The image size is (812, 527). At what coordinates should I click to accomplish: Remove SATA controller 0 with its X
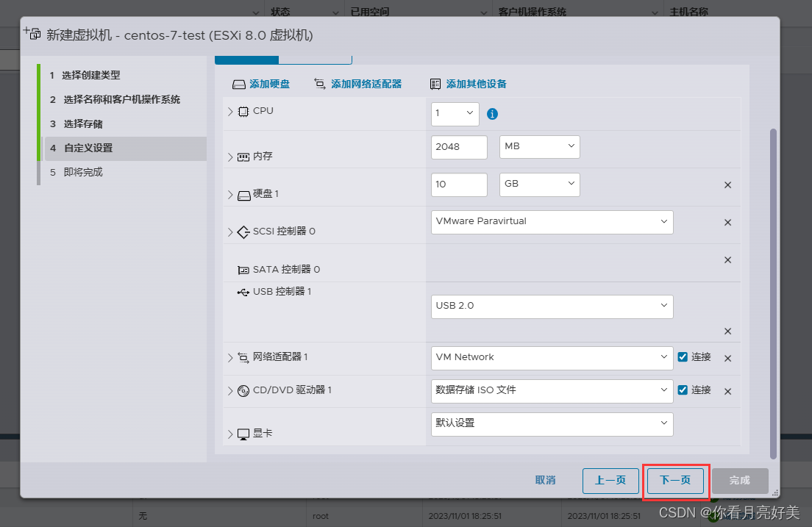coord(727,260)
